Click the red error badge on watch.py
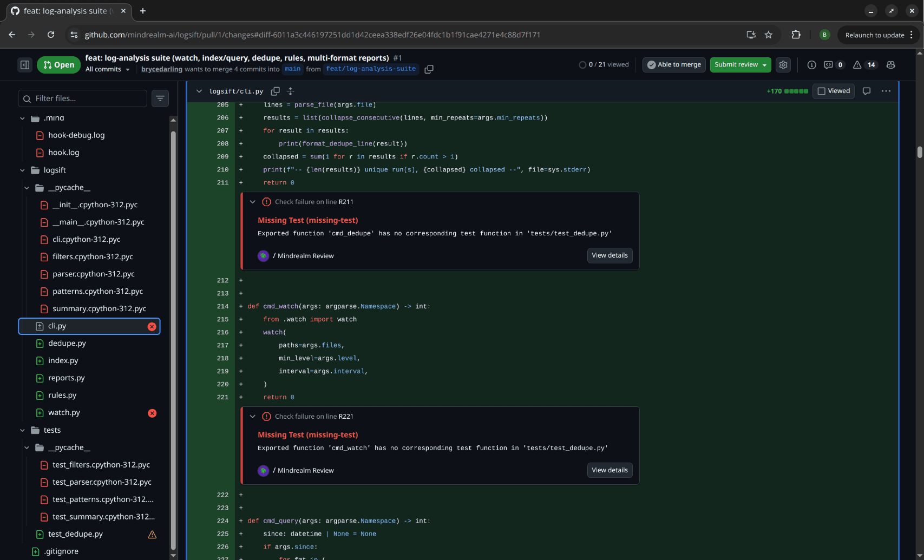Screen dimensions: 924x560 click(x=152, y=413)
